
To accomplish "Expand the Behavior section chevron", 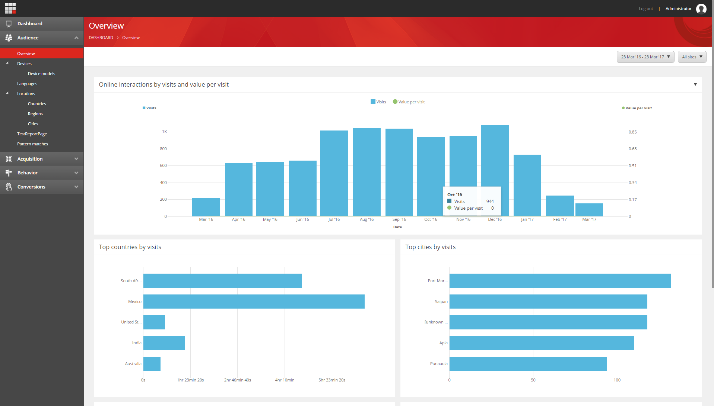I will pos(76,173).
